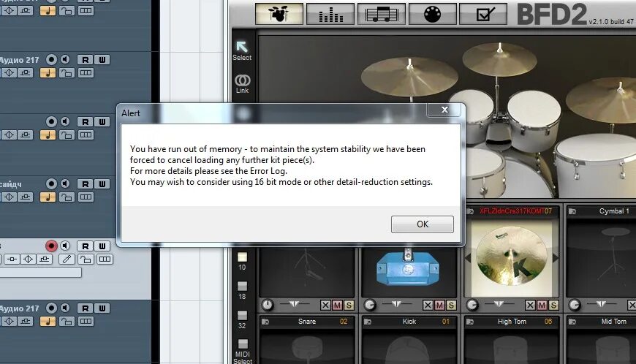Open load menu icon for High Tom
The height and width of the screenshot is (364, 636).
[x=470, y=322]
